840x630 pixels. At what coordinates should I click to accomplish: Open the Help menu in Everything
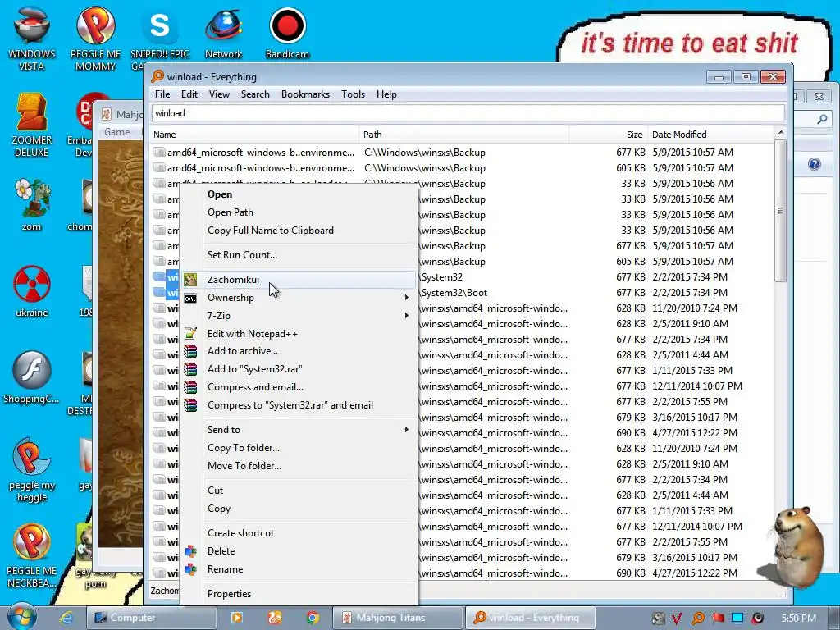[x=386, y=94]
